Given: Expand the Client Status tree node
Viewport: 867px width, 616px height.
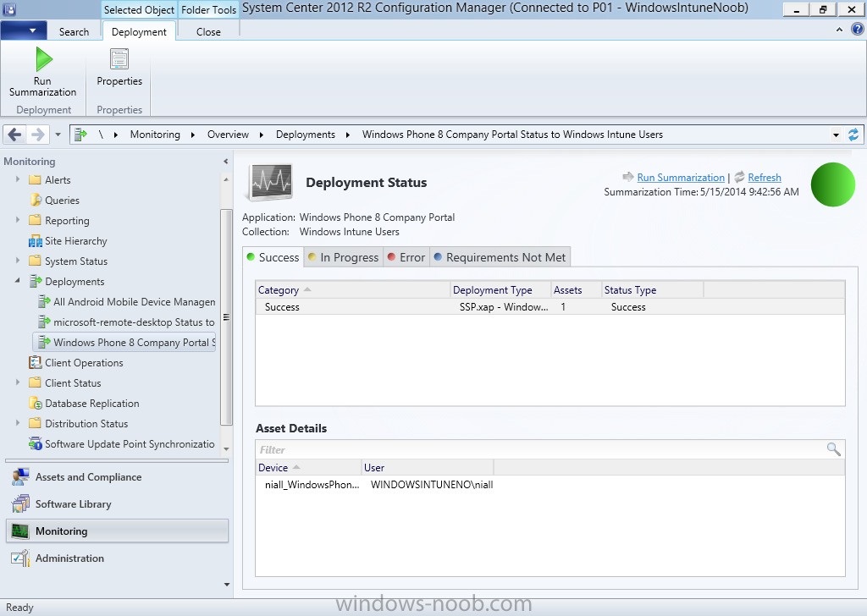Looking at the screenshot, I should coord(18,382).
